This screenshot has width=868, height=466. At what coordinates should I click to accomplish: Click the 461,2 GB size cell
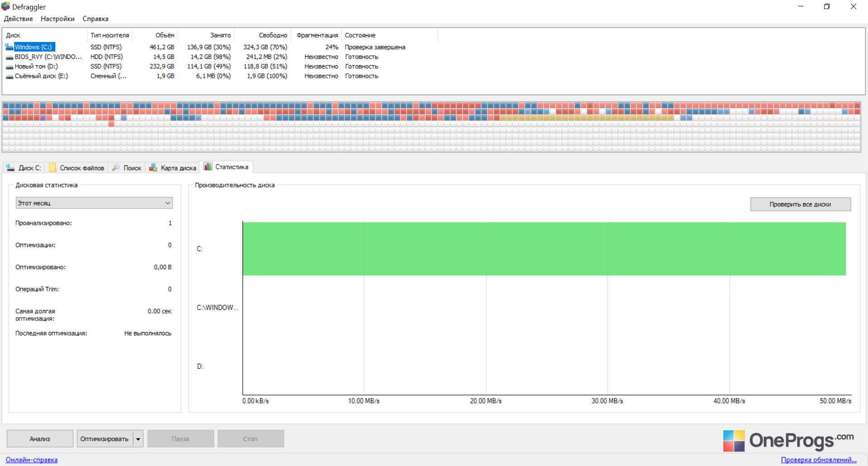pyautogui.click(x=162, y=47)
